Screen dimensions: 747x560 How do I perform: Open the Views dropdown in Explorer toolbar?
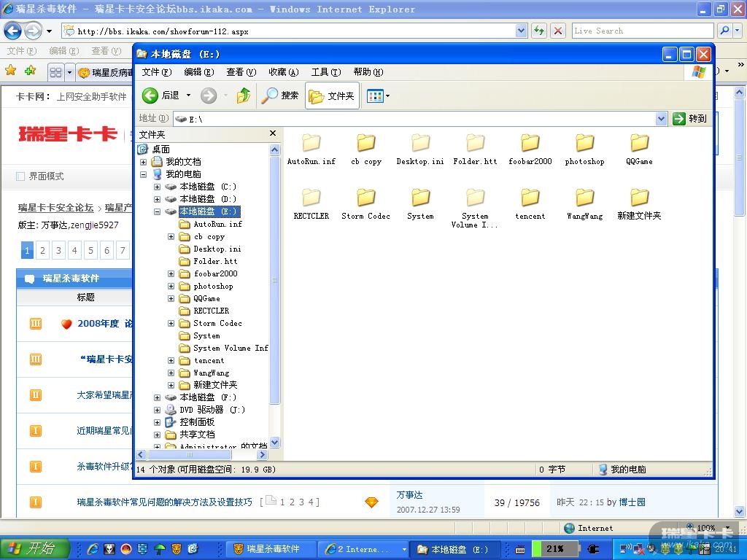point(378,96)
